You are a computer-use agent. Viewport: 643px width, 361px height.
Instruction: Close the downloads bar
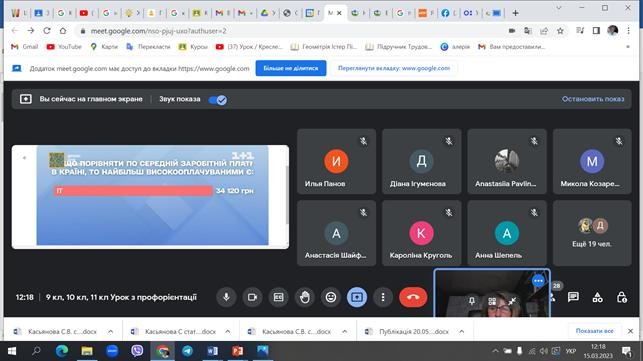630,331
